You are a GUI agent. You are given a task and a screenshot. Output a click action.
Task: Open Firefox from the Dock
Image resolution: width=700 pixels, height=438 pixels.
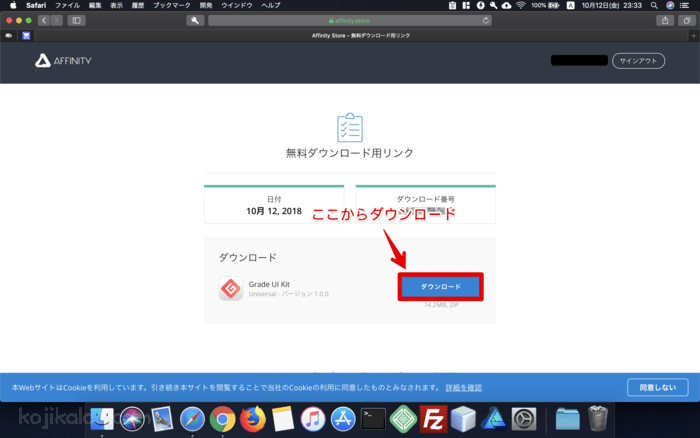(253, 419)
